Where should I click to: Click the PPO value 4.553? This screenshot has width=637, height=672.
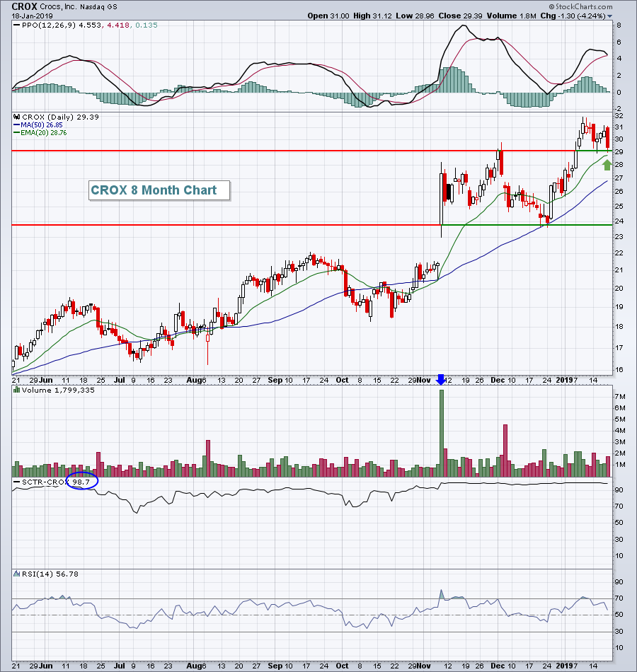coord(90,25)
